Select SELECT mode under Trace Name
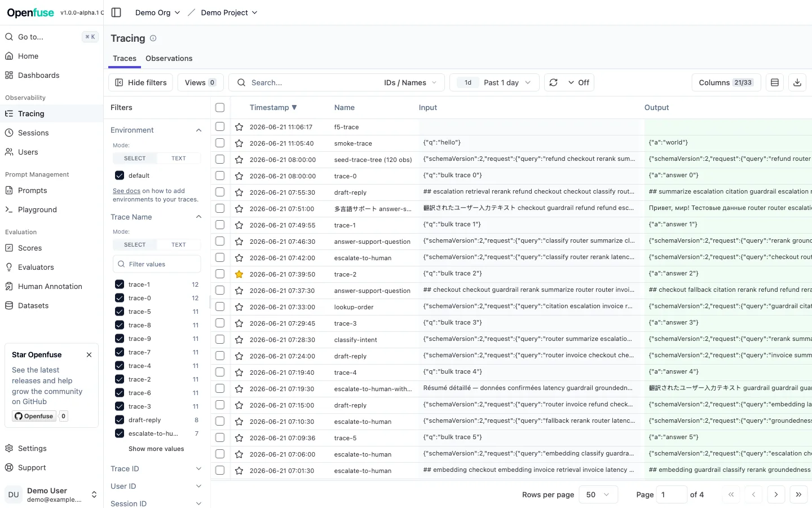The width and height of the screenshot is (812, 508). pos(135,245)
